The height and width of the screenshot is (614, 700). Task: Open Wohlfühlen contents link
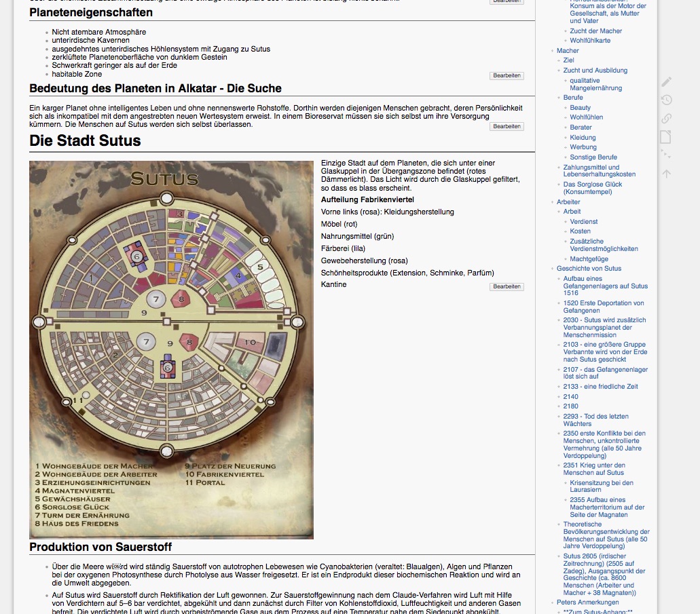pyautogui.click(x=586, y=117)
